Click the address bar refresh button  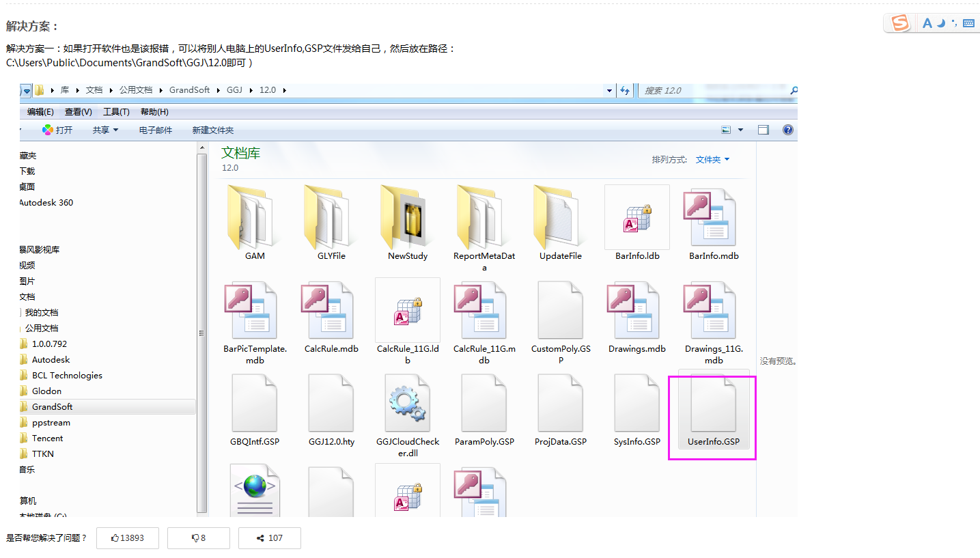[x=625, y=90]
